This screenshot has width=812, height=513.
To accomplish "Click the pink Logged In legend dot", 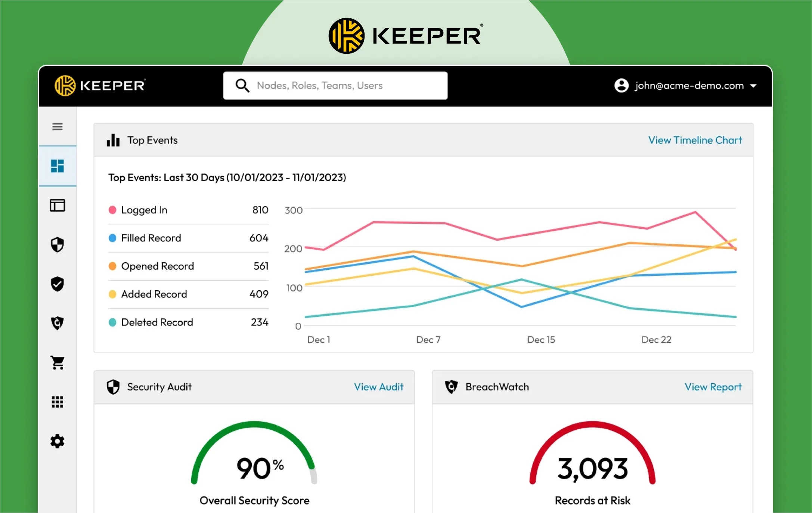I will click(x=112, y=210).
